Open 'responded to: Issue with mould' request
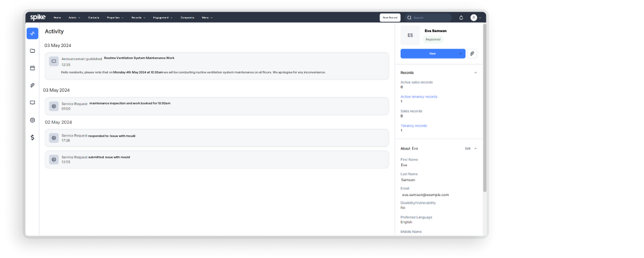 [217, 138]
